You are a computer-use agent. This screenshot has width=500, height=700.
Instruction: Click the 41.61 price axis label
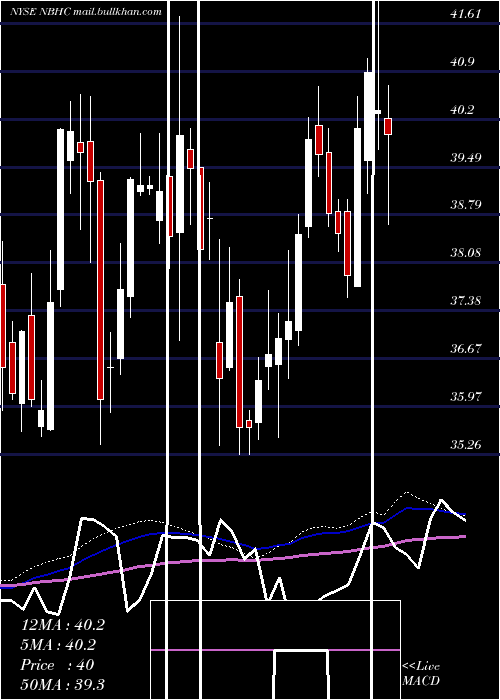pyautogui.click(x=466, y=14)
